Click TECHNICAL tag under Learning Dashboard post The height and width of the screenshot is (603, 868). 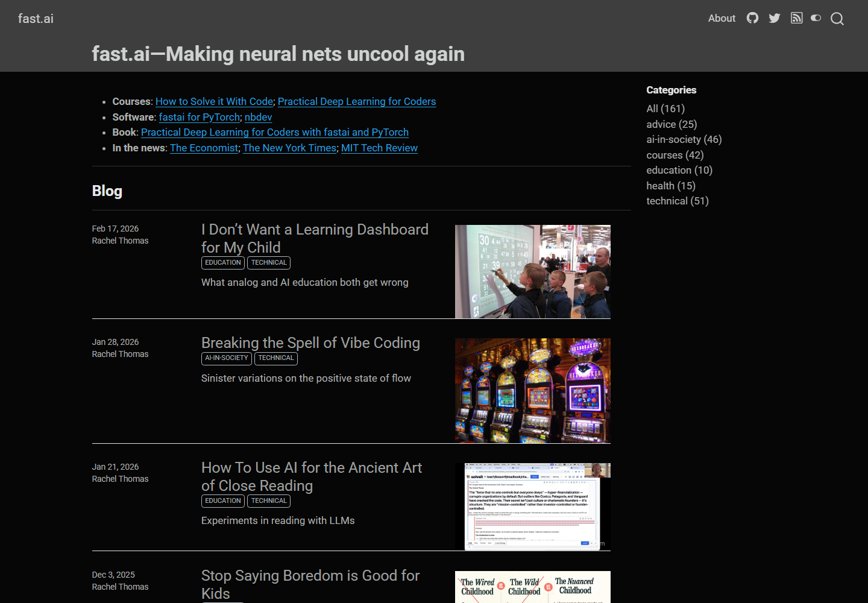coord(269,263)
